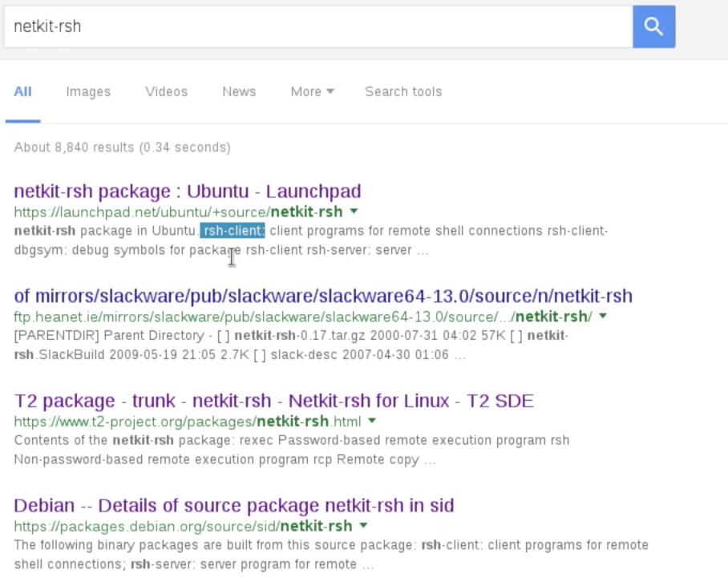Open netkit-rsh package Ubuntu Launchpad result
728x582 pixels.
[188, 192]
